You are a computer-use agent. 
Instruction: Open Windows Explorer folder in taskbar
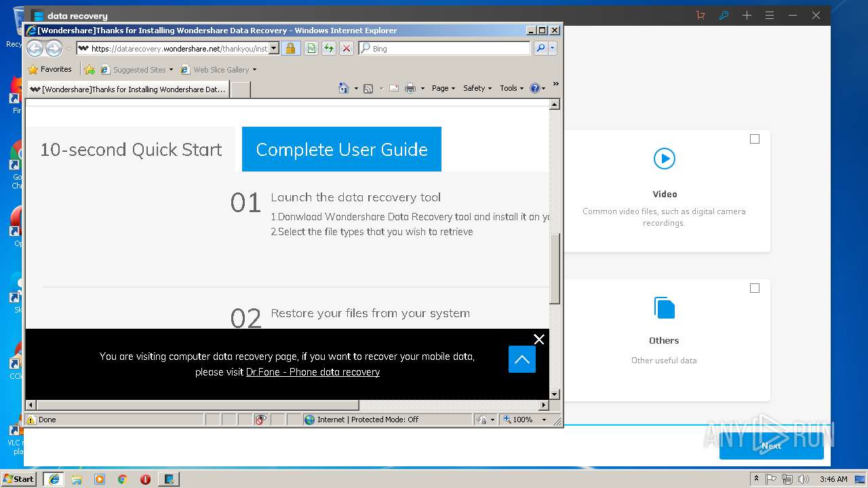pos(77,479)
